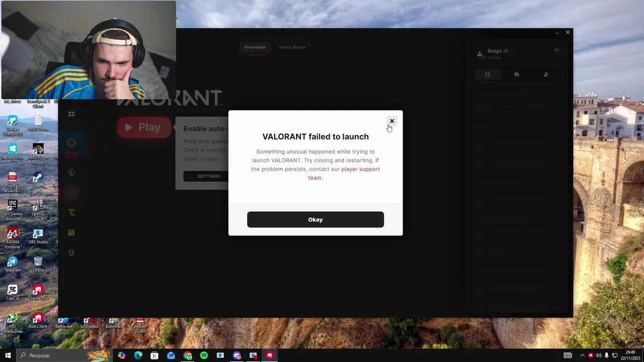Show hidden system tray icons
Image resolution: width=644 pixels, height=362 pixels.
pyautogui.click(x=583, y=355)
